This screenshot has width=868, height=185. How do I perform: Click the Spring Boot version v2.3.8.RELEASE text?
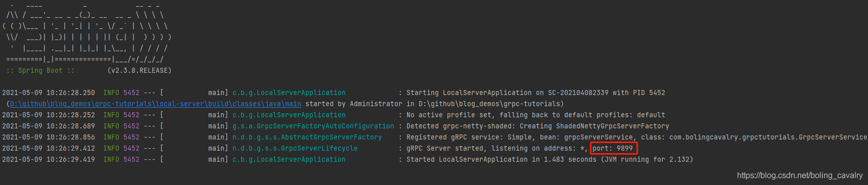(140, 70)
